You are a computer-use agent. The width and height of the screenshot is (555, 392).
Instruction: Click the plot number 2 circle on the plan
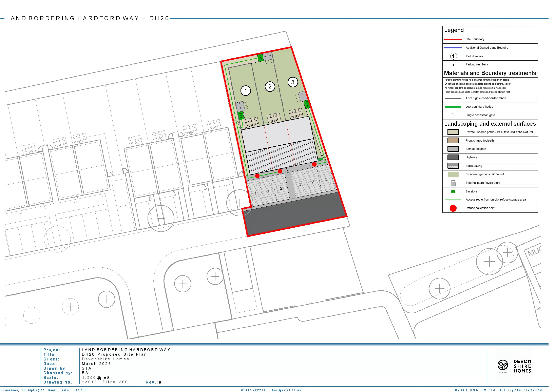[x=270, y=86]
